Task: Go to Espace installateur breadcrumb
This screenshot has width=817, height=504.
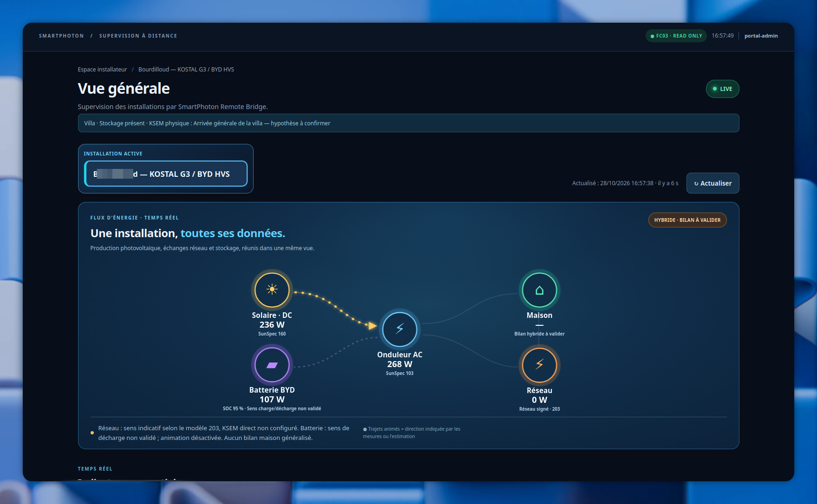Action: 102,70
